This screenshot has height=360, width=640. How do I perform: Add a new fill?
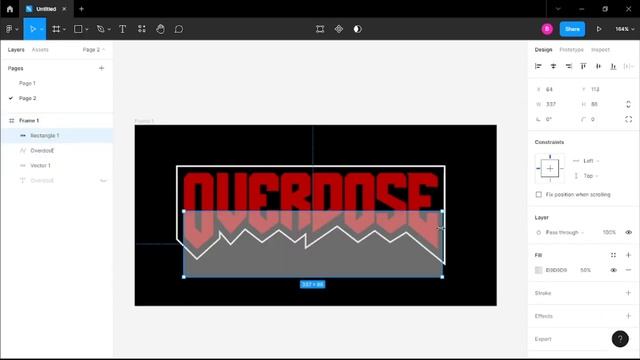click(628, 255)
